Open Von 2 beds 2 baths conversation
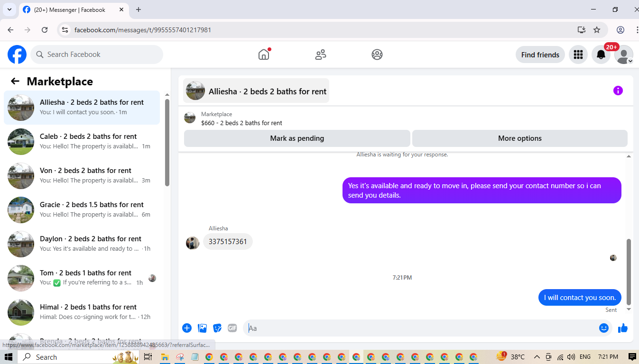 [82, 175]
